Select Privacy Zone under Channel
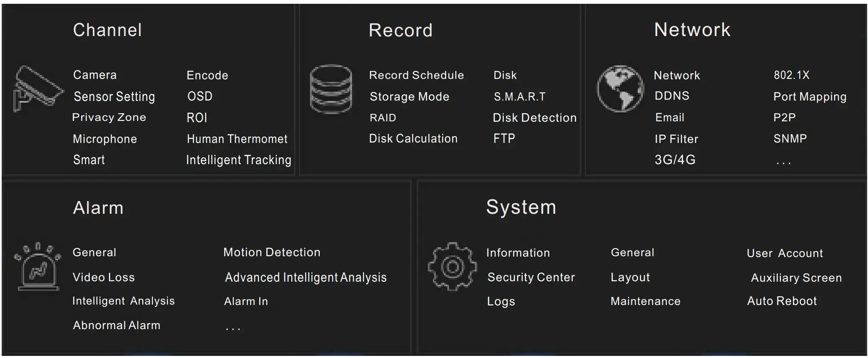This screenshot has height=358, width=868. pos(109,117)
